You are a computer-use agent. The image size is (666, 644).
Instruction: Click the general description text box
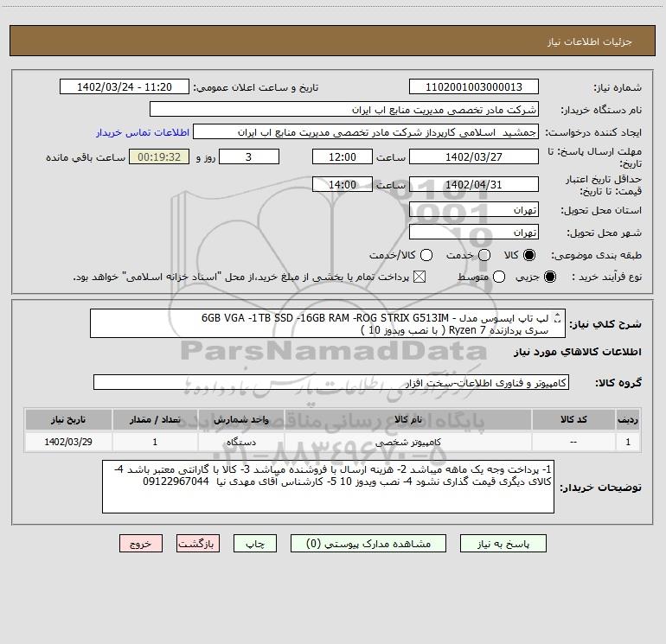[x=328, y=323]
